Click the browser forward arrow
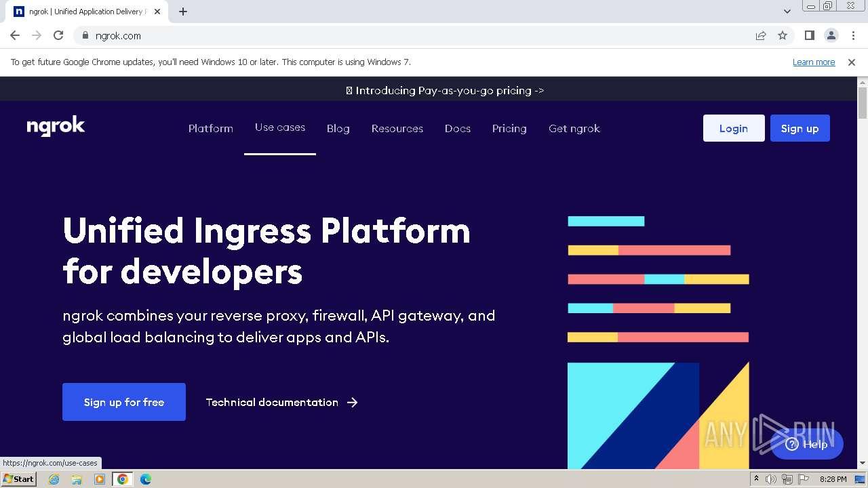 click(37, 35)
